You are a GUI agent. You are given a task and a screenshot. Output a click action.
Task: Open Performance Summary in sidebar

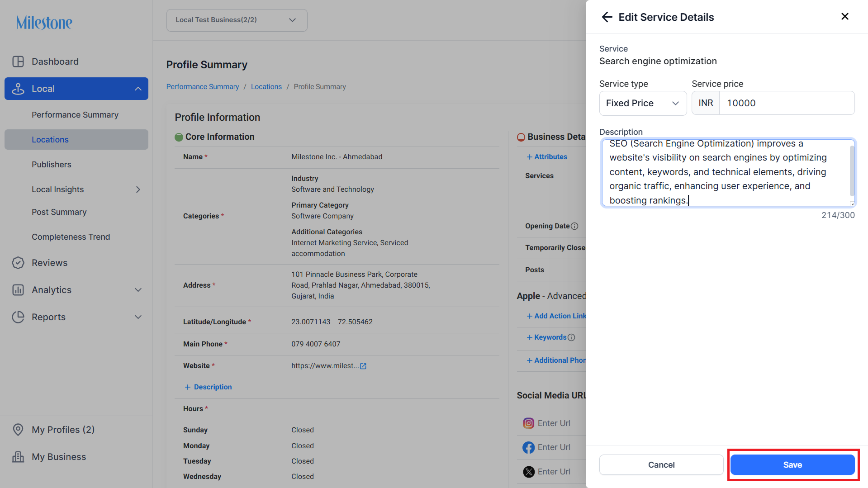(75, 115)
